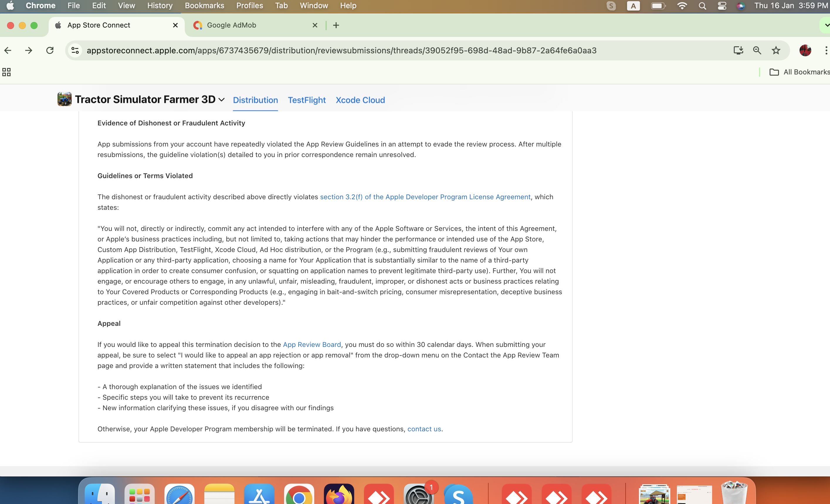Open Finder from the Dock
The image size is (830, 504).
point(99,494)
